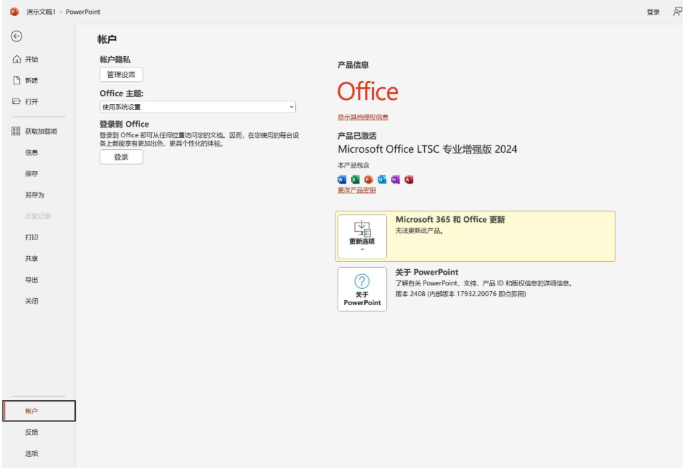This screenshot has width=683, height=468.
Task: Click the 产品已激活 label
Action: pos(357,136)
